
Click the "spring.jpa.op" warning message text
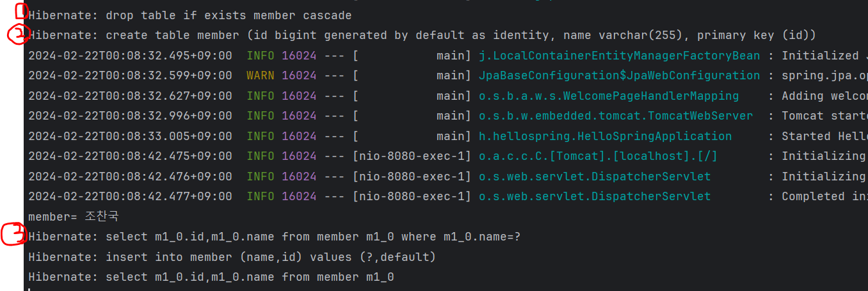pos(824,75)
